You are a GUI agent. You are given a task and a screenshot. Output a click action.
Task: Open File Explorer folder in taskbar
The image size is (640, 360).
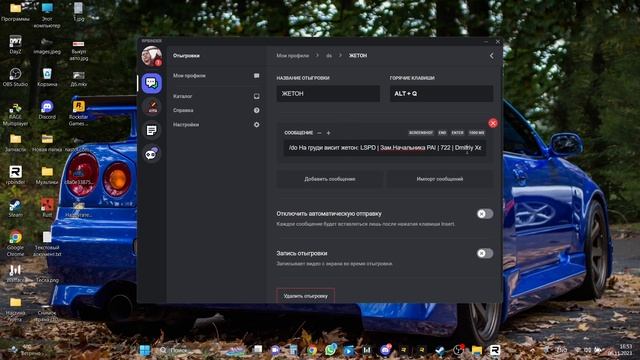pyautogui.click(x=476, y=350)
